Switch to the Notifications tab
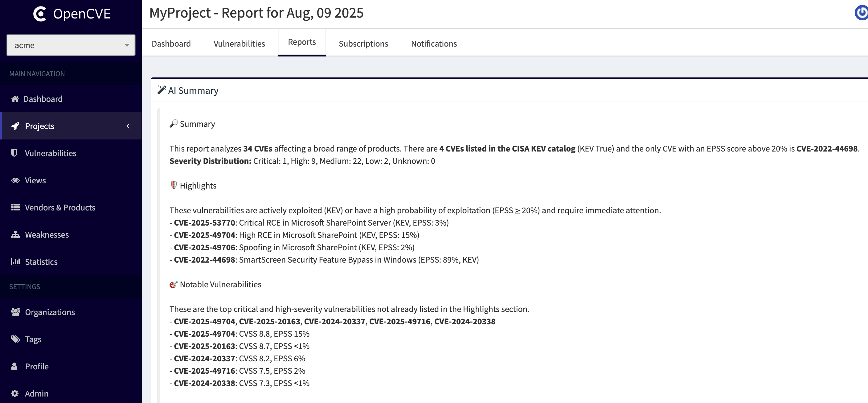The image size is (868, 403). coord(434,44)
